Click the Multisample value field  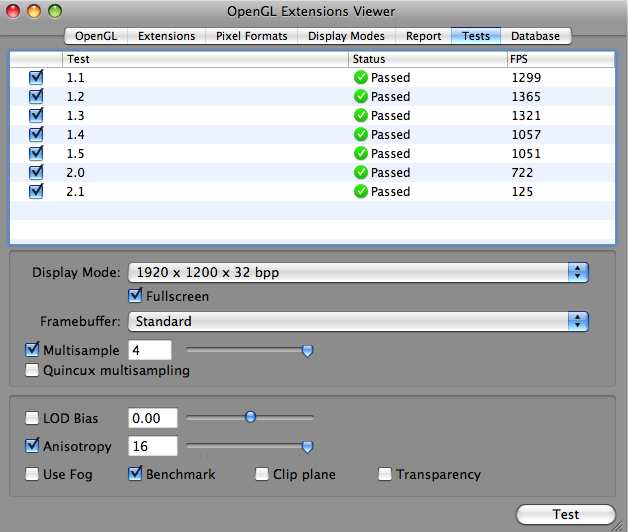tap(150, 350)
